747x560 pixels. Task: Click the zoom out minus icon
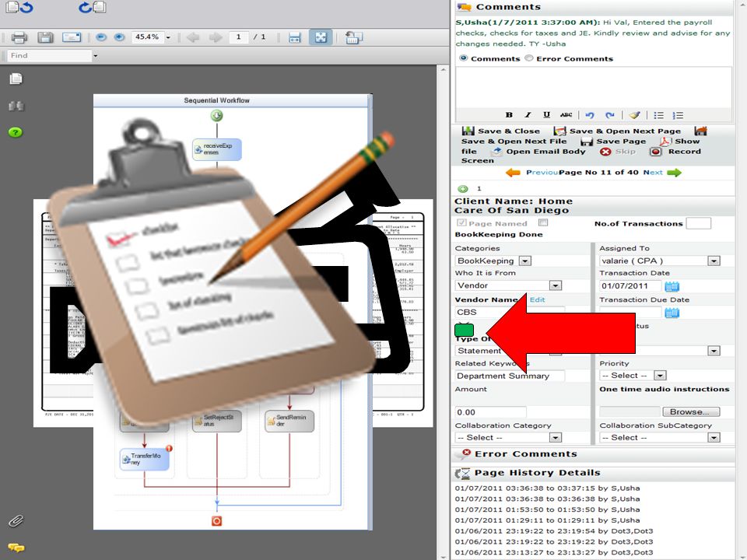pos(101,37)
